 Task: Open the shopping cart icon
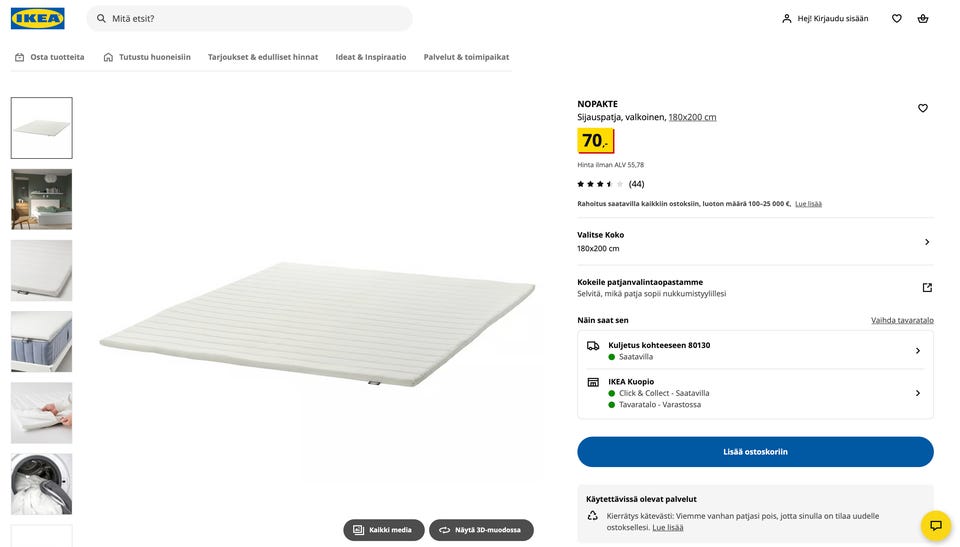pyautogui.click(x=923, y=18)
